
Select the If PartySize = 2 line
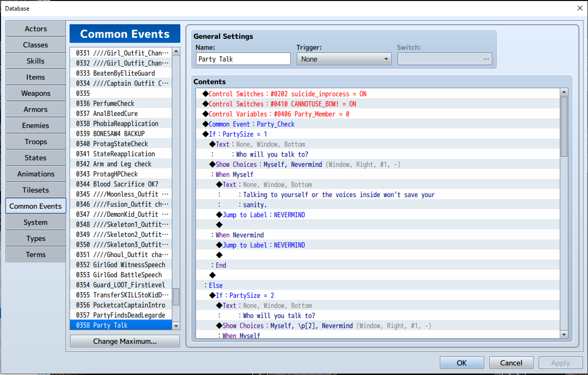(x=378, y=295)
